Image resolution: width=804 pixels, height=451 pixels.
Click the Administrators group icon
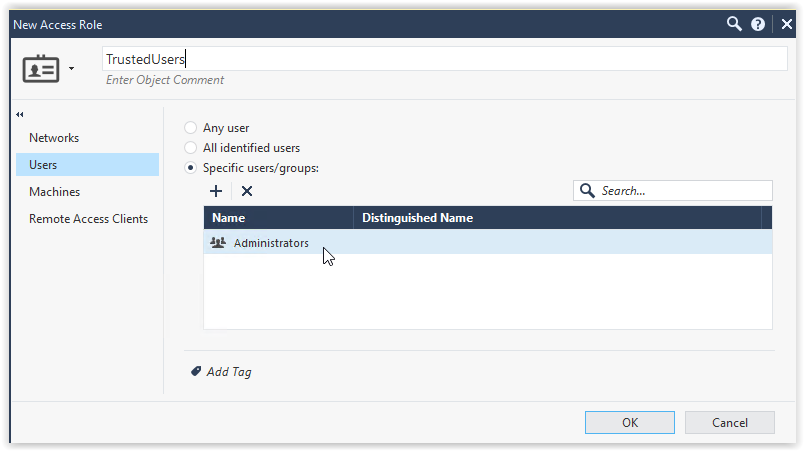[x=218, y=243]
